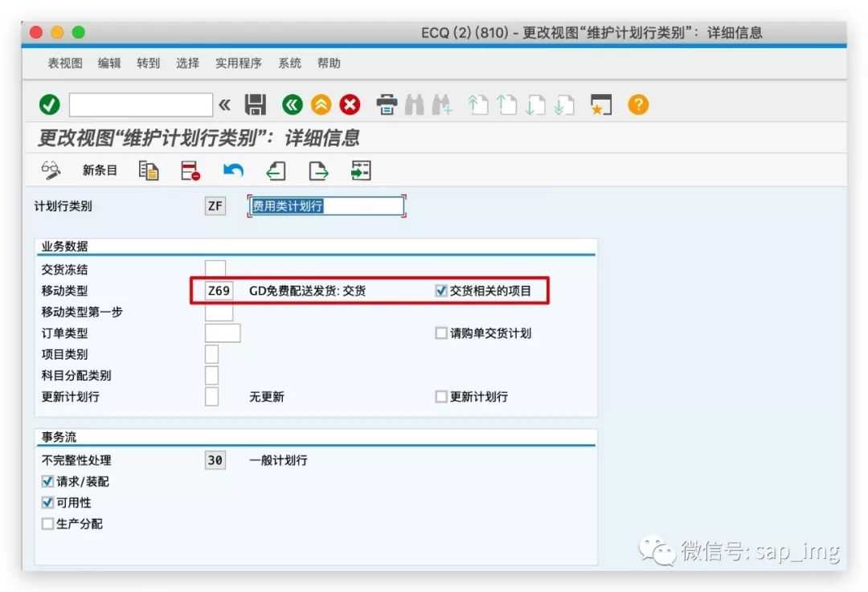Click the 不完整性处理 field showing 30
This screenshot has width=868, height=592.
[215, 459]
